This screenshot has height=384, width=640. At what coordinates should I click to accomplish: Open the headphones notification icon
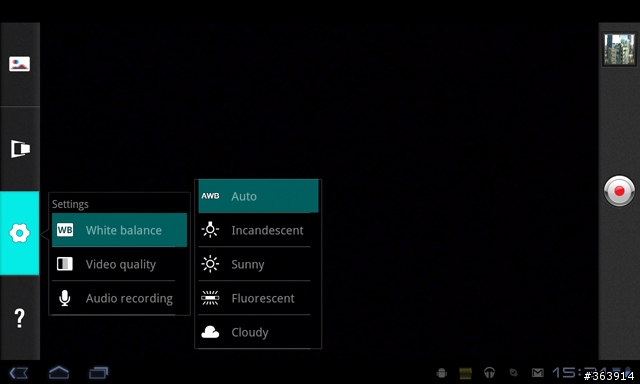(x=489, y=373)
